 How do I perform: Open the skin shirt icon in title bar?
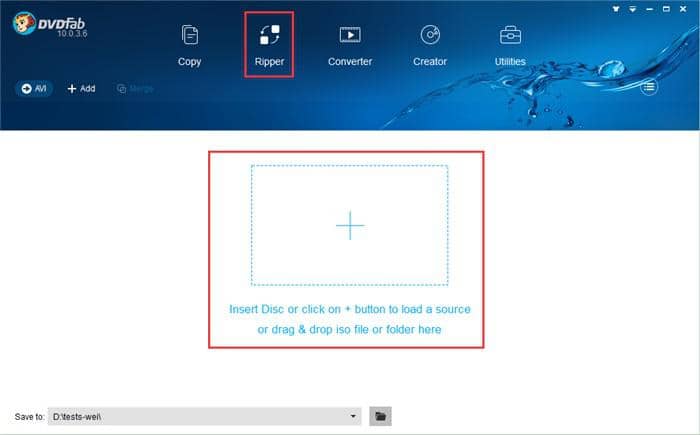point(616,8)
